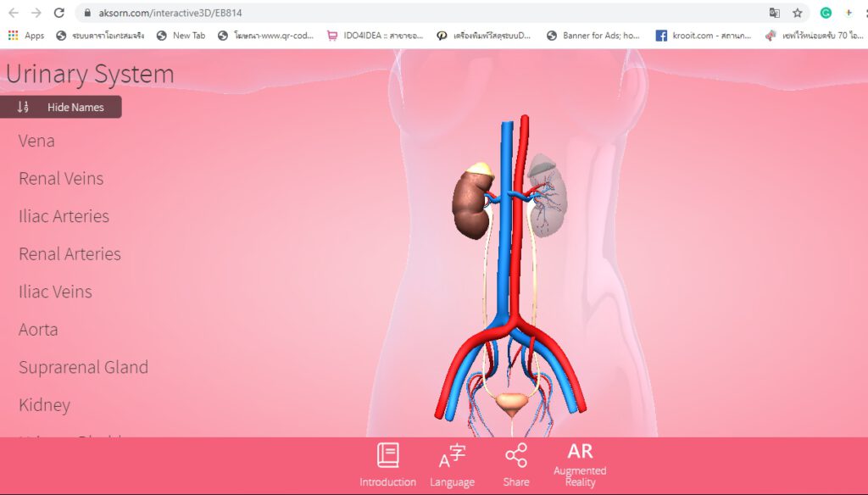Open the Introduction book icon
The image size is (868, 495).
pyautogui.click(x=387, y=456)
